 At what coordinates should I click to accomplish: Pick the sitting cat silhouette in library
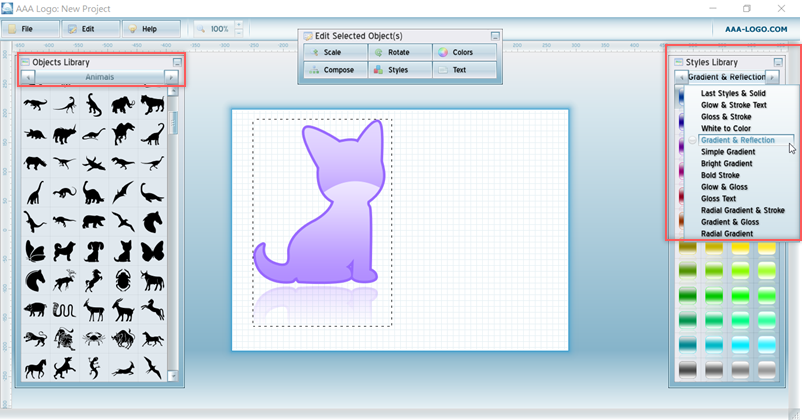click(x=123, y=251)
